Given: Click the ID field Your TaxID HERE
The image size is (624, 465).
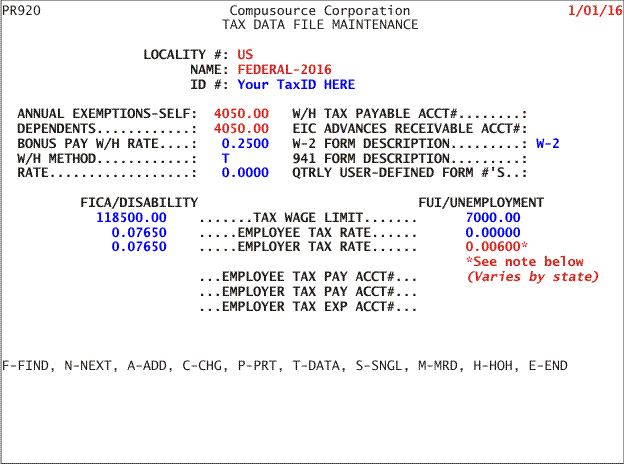Looking at the screenshot, I should click(x=296, y=84).
